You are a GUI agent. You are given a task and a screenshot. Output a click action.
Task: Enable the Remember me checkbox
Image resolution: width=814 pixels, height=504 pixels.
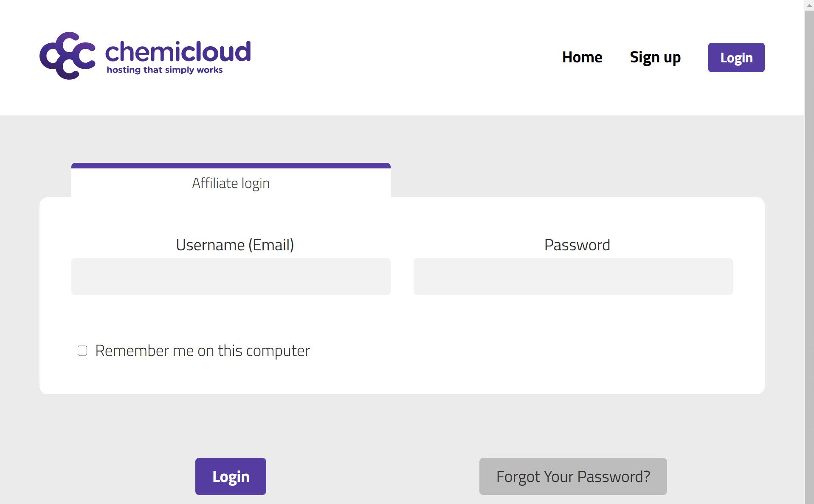(x=82, y=350)
